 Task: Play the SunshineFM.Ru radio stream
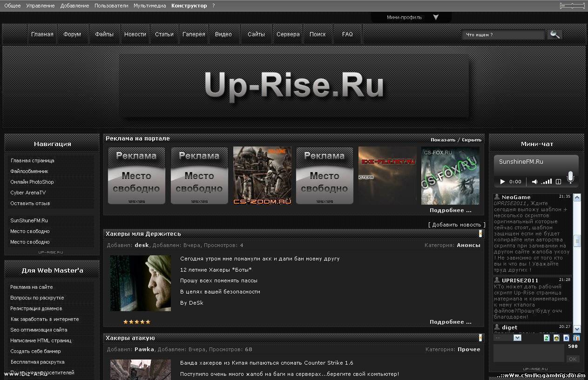(502, 181)
